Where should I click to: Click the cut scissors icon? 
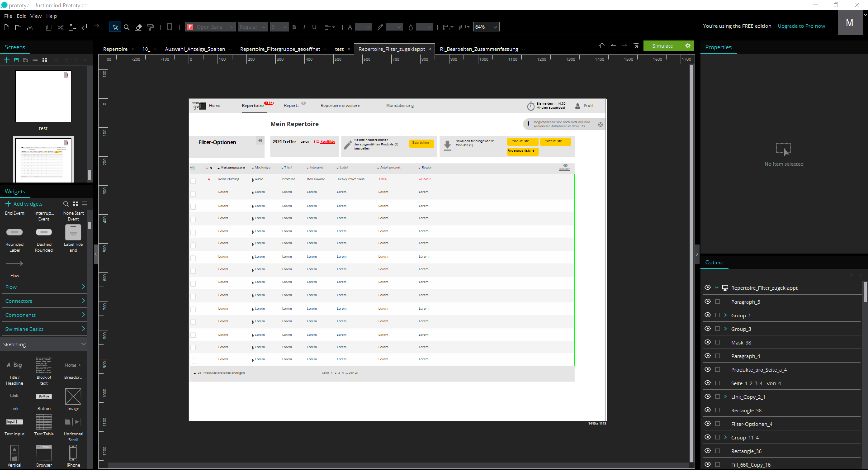[x=60, y=27]
